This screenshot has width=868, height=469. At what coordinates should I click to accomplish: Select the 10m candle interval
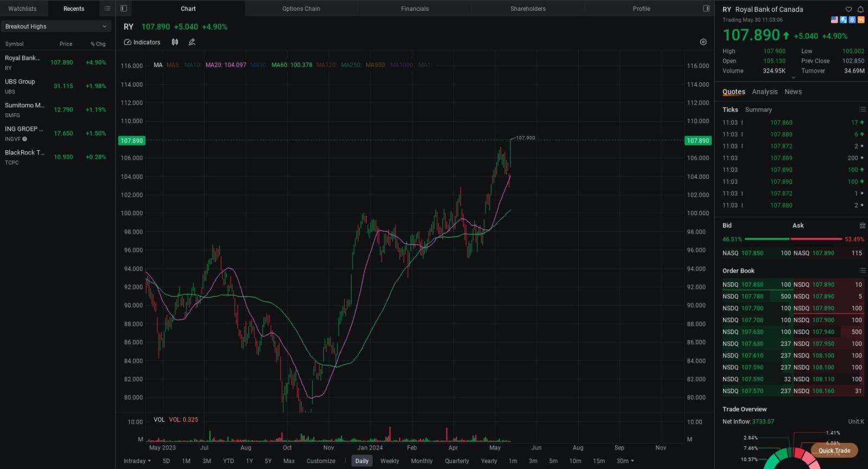coord(575,461)
